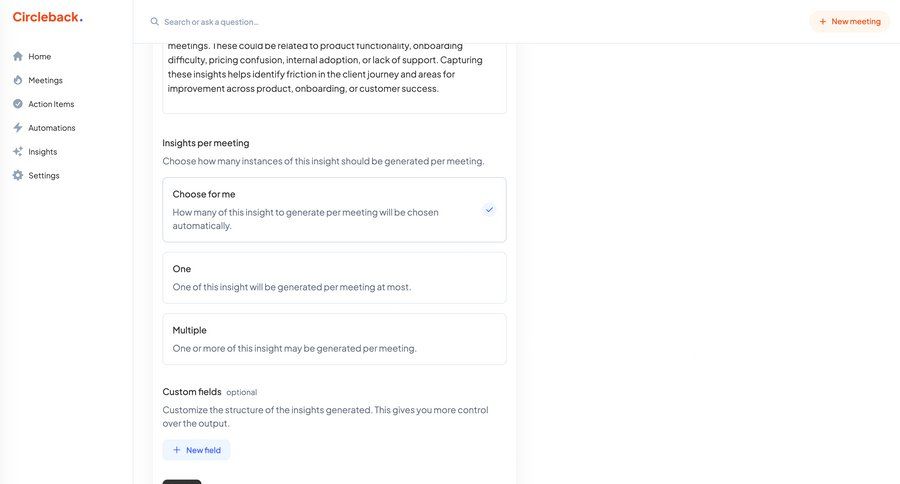Click into the insight description text area

click(x=334, y=70)
